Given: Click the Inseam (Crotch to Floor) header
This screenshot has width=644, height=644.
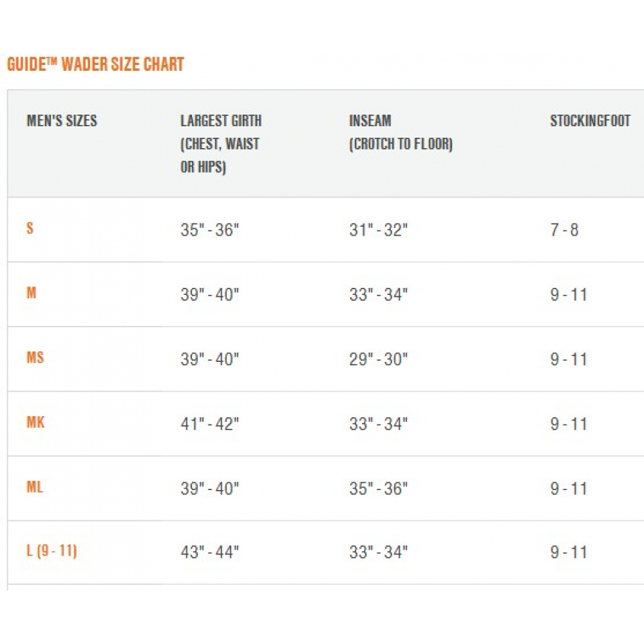Looking at the screenshot, I should click(x=401, y=132).
